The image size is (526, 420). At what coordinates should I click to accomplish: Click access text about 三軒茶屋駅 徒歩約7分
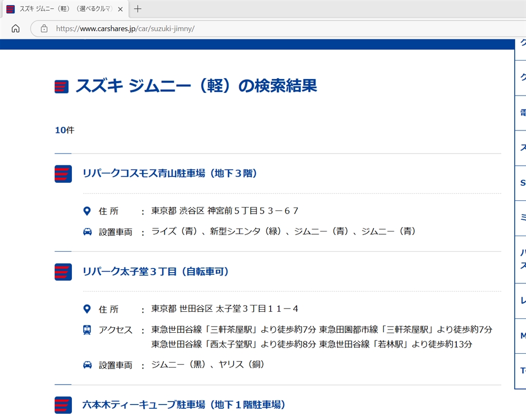322,330
